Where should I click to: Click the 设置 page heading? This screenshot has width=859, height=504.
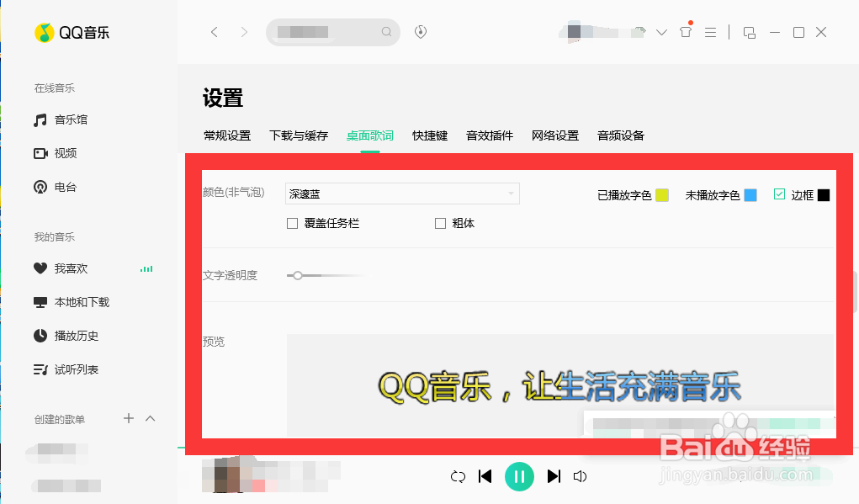click(x=223, y=98)
